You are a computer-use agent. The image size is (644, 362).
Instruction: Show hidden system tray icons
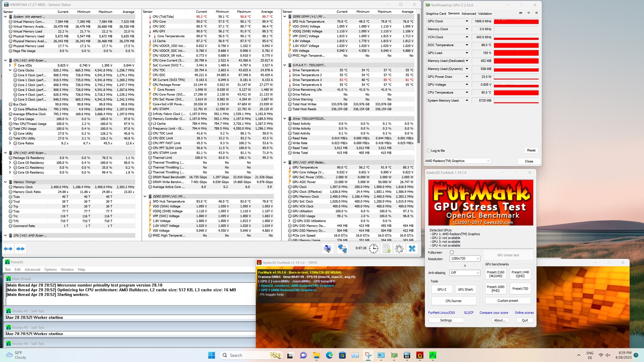pyautogui.click(x=579, y=355)
